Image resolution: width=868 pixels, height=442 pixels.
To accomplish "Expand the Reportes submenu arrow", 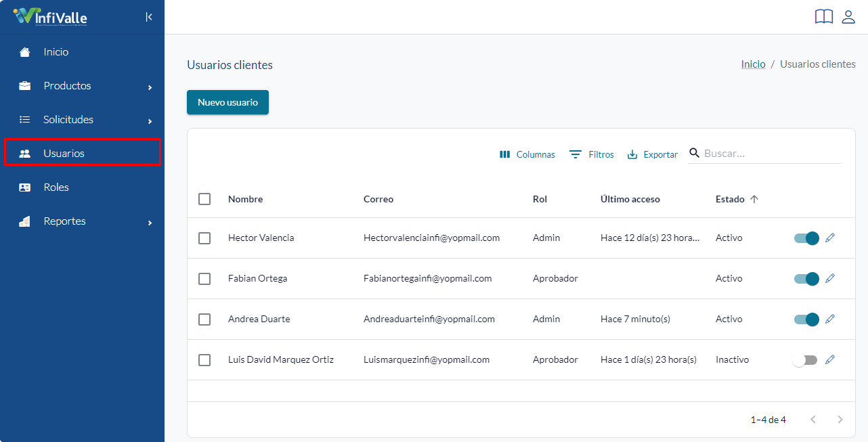I will point(150,223).
